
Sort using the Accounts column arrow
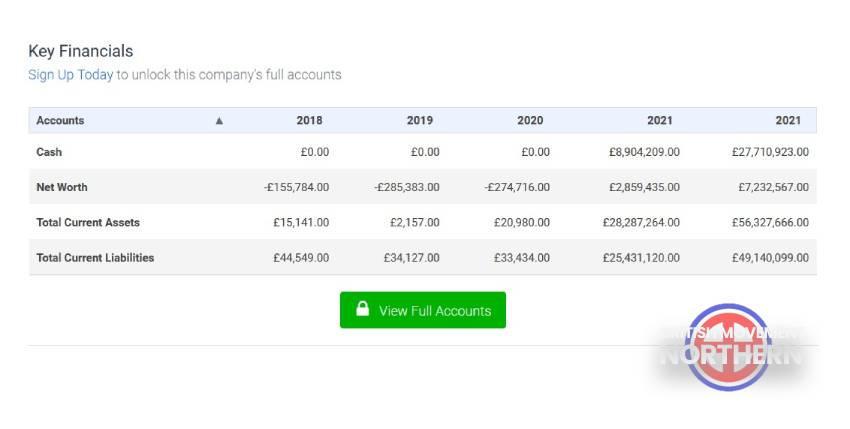click(219, 120)
